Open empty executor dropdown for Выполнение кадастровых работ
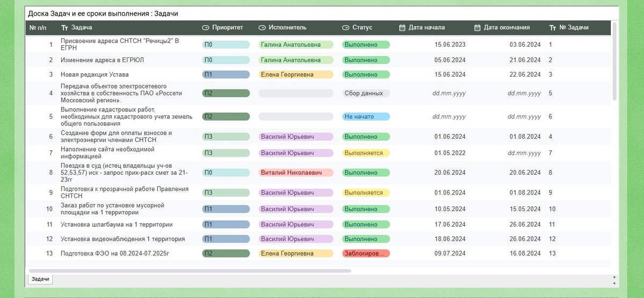 pos(296,116)
